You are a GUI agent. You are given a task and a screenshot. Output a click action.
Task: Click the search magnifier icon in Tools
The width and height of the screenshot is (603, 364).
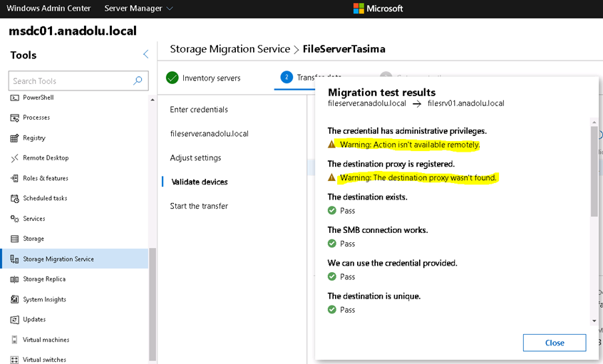coord(138,80)
